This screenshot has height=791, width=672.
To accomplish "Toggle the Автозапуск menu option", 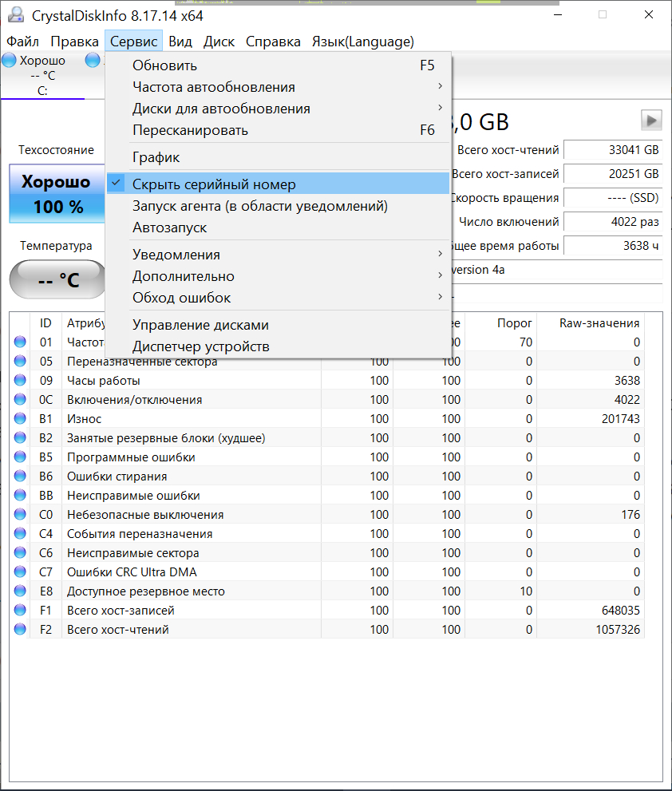I will point(278,227).
